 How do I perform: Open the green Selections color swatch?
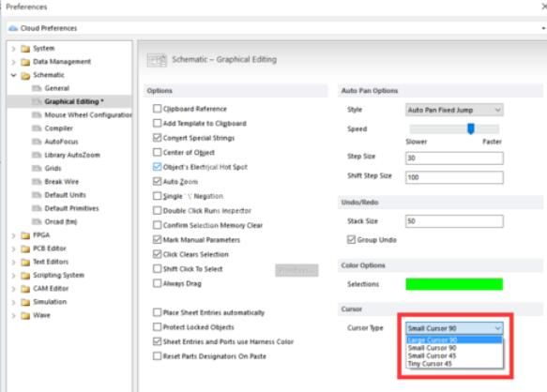(454, 284)
